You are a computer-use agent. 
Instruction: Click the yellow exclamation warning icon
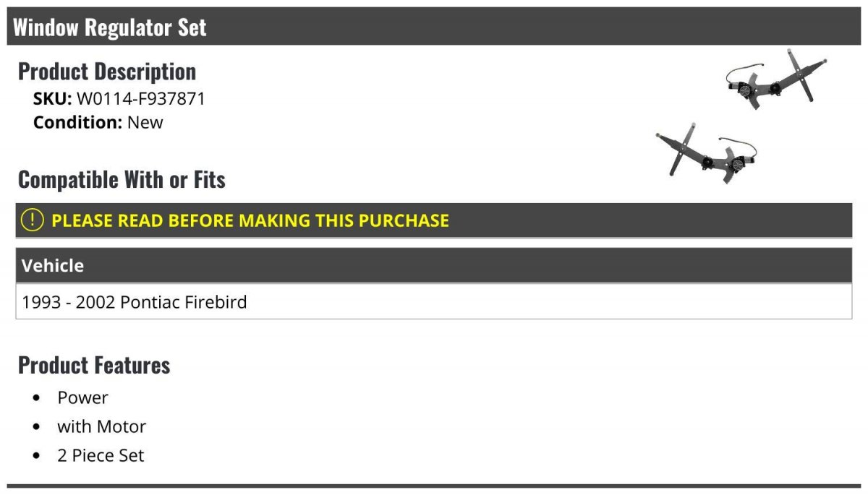[32, 220]
